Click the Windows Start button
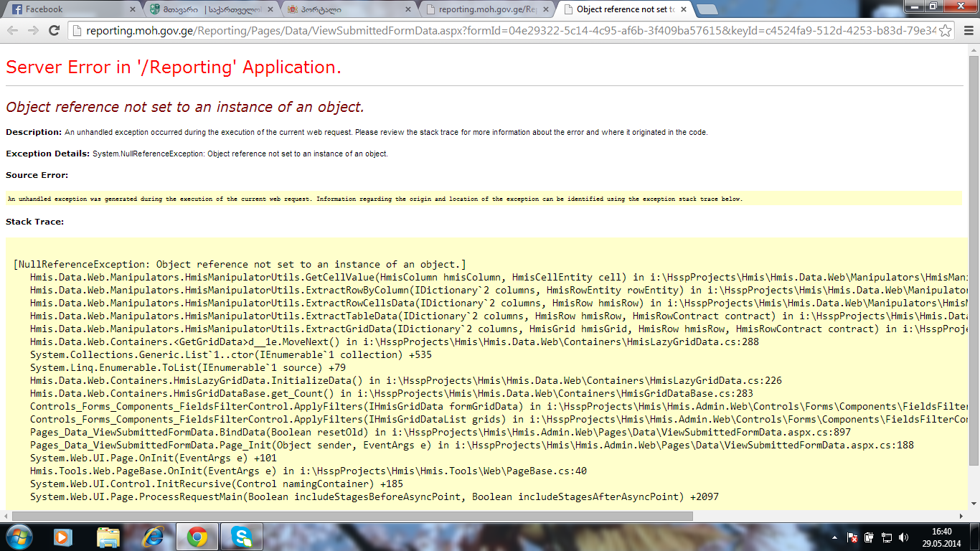The width and height of the screenshot is (980, 551). coord(19,537)
